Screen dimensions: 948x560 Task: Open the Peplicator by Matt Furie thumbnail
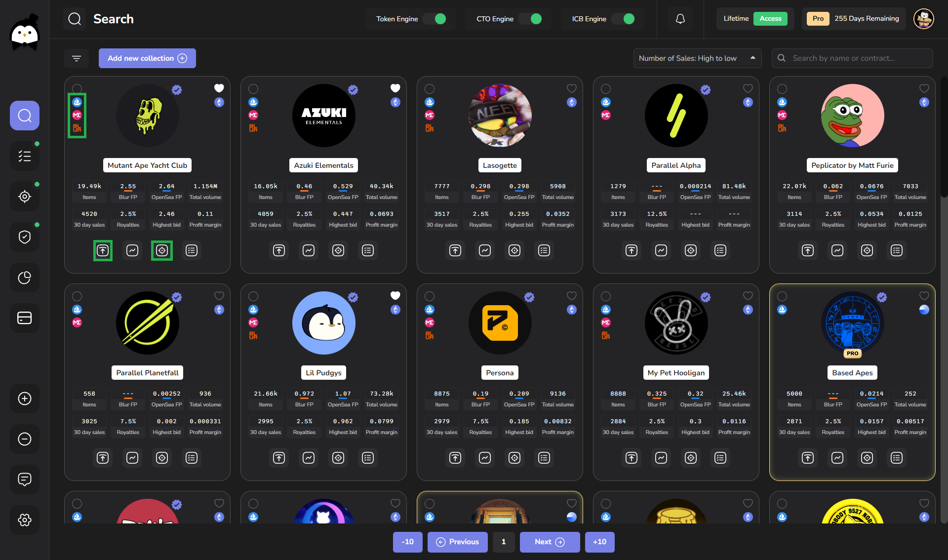[852, 116]
